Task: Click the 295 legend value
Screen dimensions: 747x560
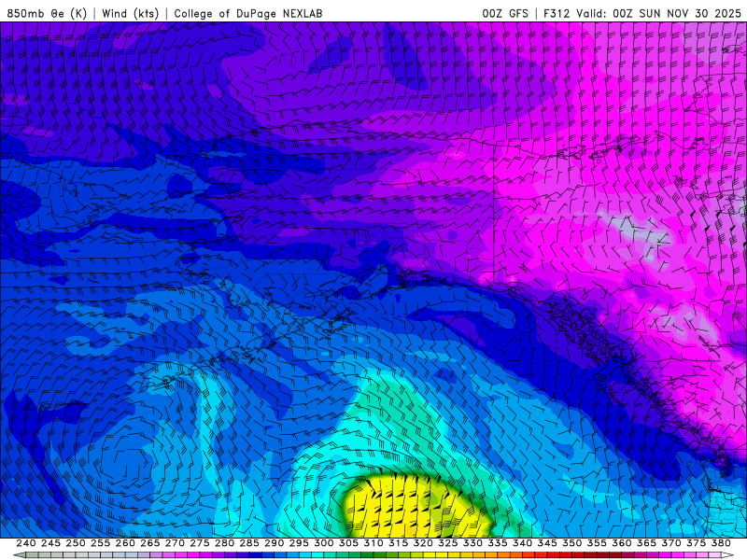Action: coord(299,543)
